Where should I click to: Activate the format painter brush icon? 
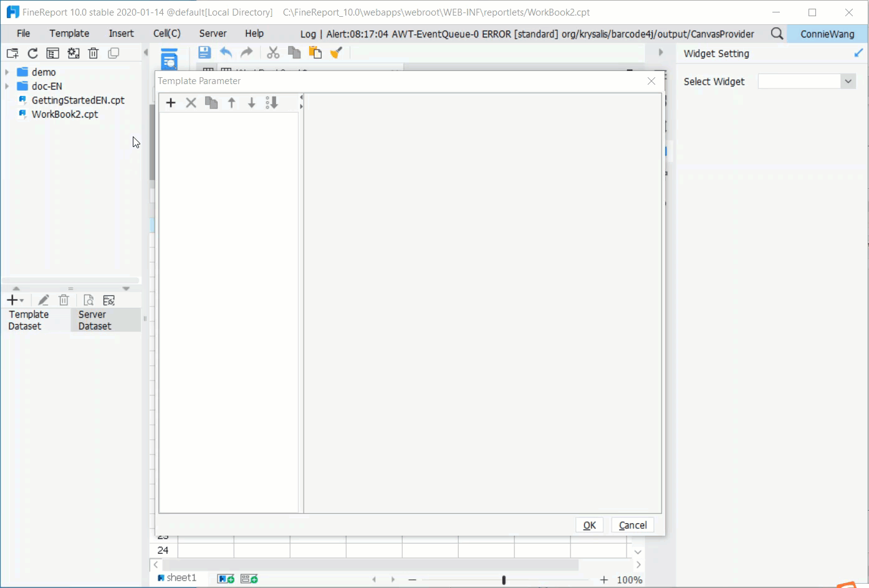pos(337,53)
